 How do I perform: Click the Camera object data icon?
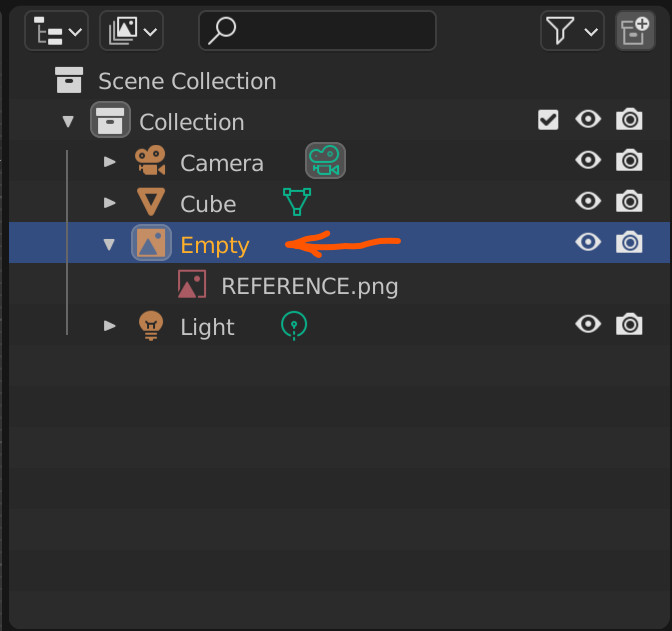(325, 161)
